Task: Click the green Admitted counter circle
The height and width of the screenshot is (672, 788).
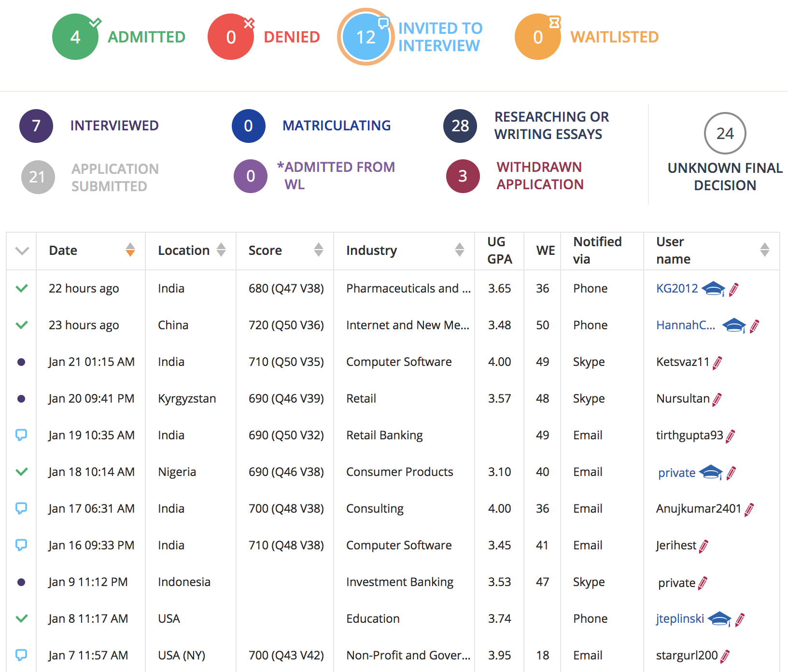Action: (x=75, y=36)
